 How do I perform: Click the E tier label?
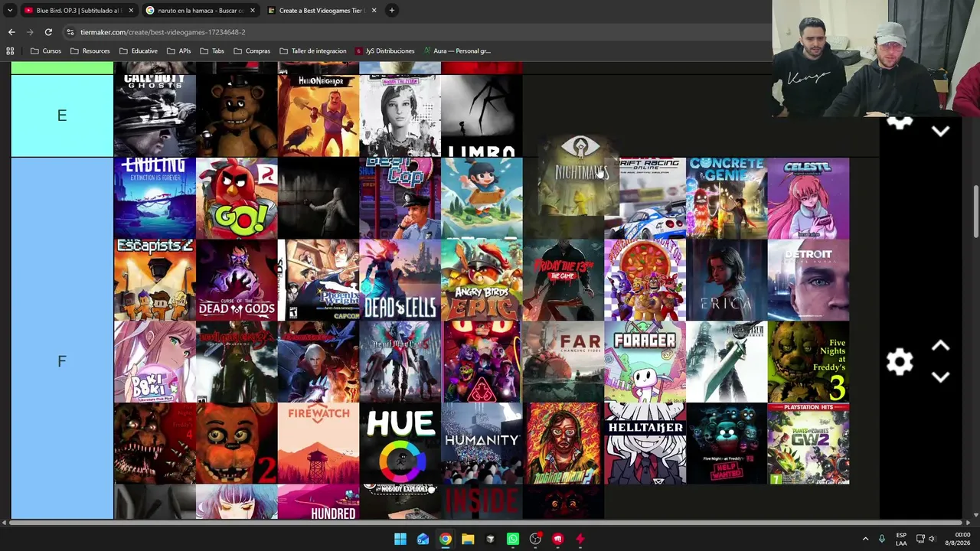point(62,116)
